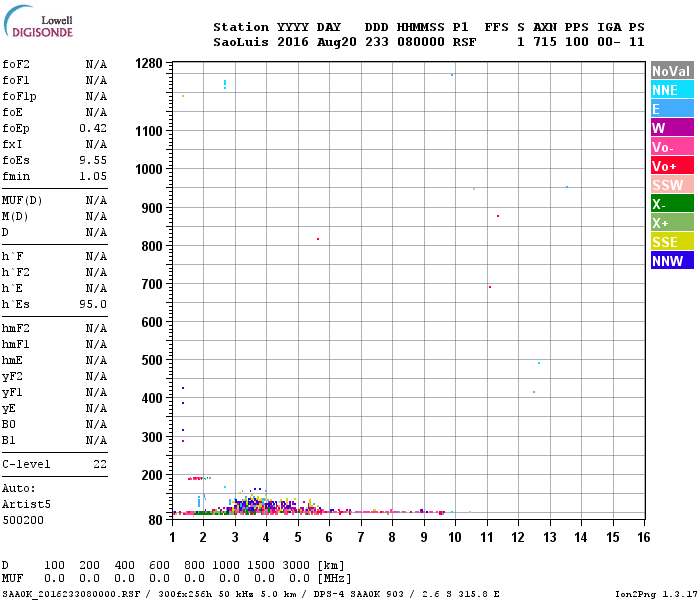Click the fmin value 1.05
Image resolution: width=700 pixels, height=600 pixels.
click(93, 176)
